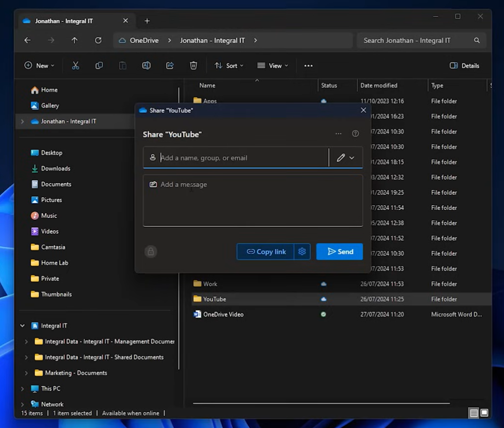Open the Home Lab folder in sidebar

pyautogui.click(x=49, y=263)
